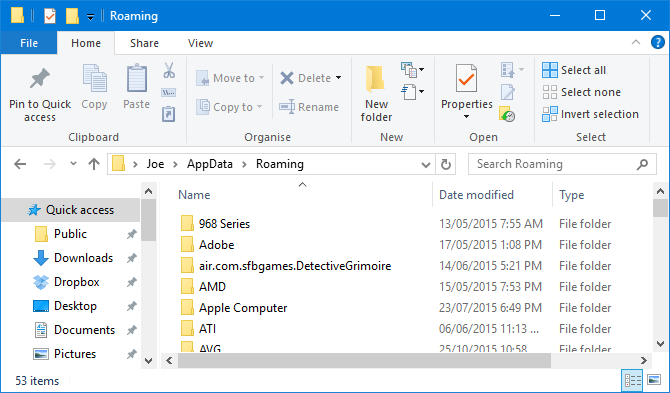The image size is (670, 393).
Task: Click the Copy path icon
Action: tap(169, 92)
